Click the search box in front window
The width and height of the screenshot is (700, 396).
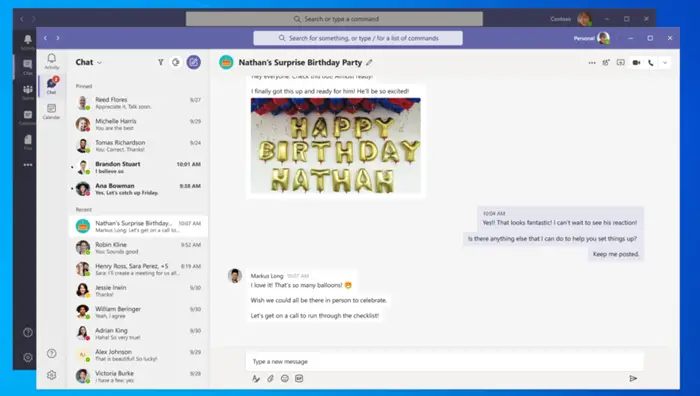358,38
